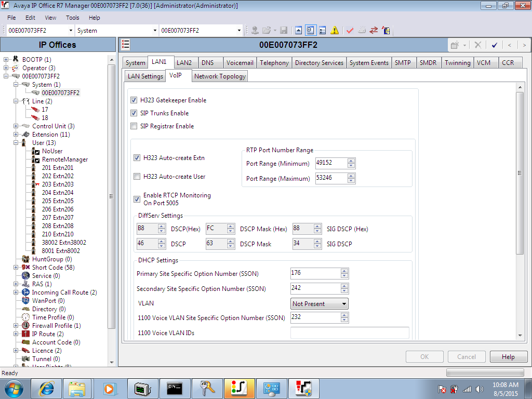
Task: Launch Internet Explorer from the taskbar
Action: (46, 389)
